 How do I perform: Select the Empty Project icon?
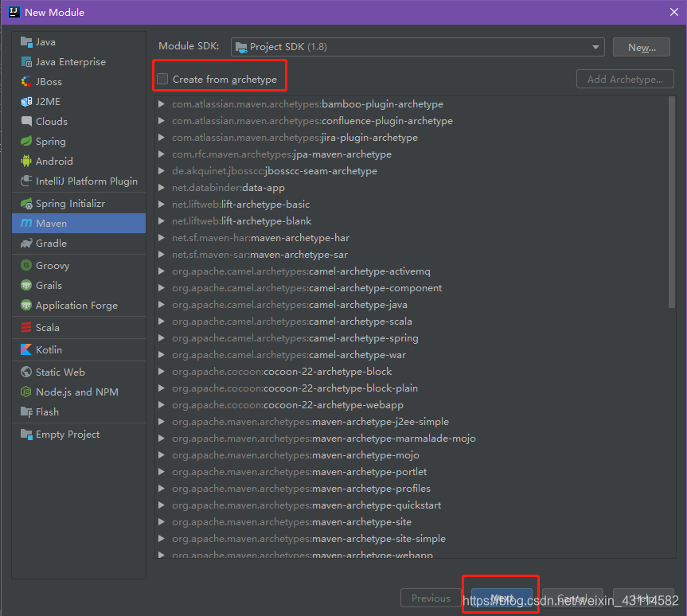click(x=26, y=435)
